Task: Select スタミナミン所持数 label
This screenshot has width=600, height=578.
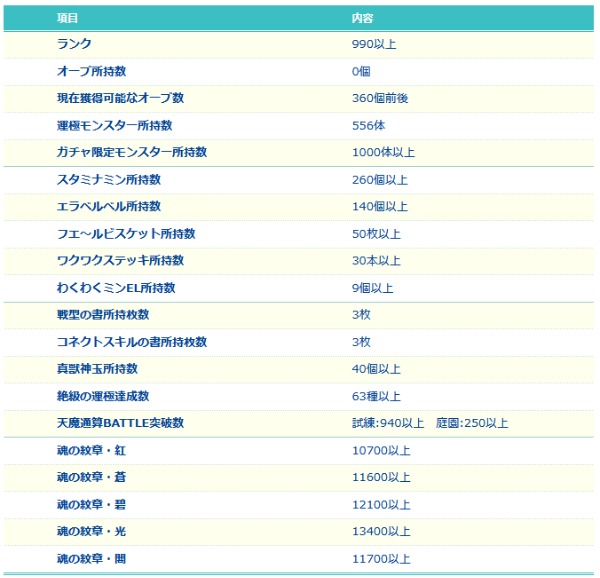Action: (x=109, y=179)
